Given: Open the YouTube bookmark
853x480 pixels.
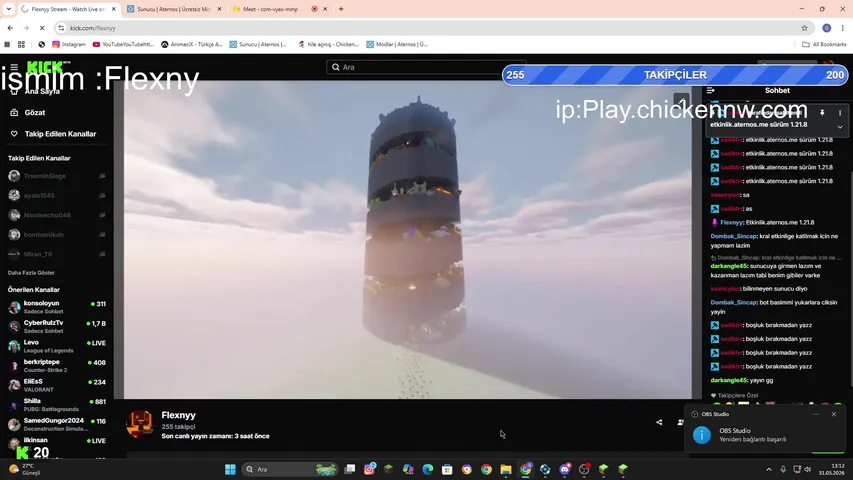Looking at the screenshot, I should click(123, 45).
